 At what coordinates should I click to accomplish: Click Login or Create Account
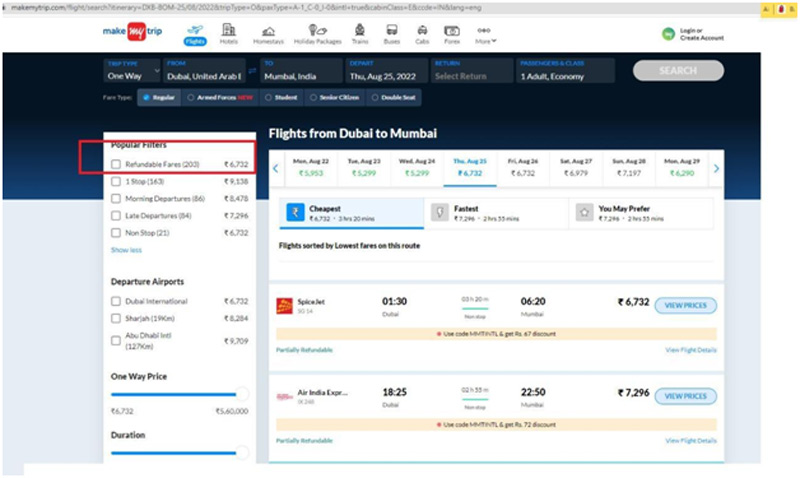(702, 34)
